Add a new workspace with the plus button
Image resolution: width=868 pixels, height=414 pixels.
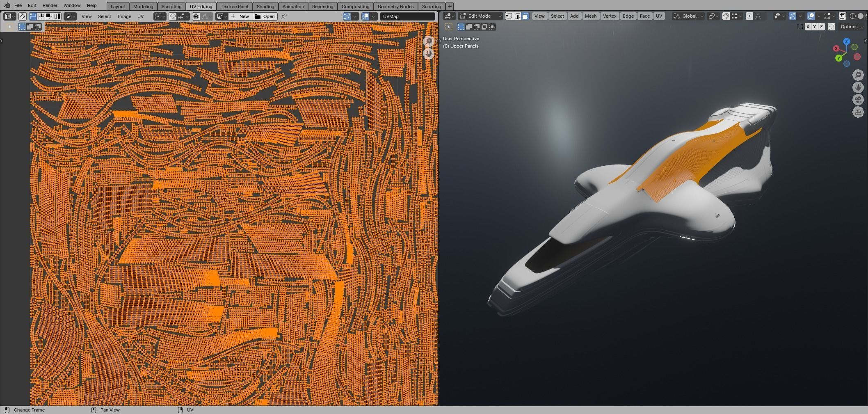click(450, 7)
